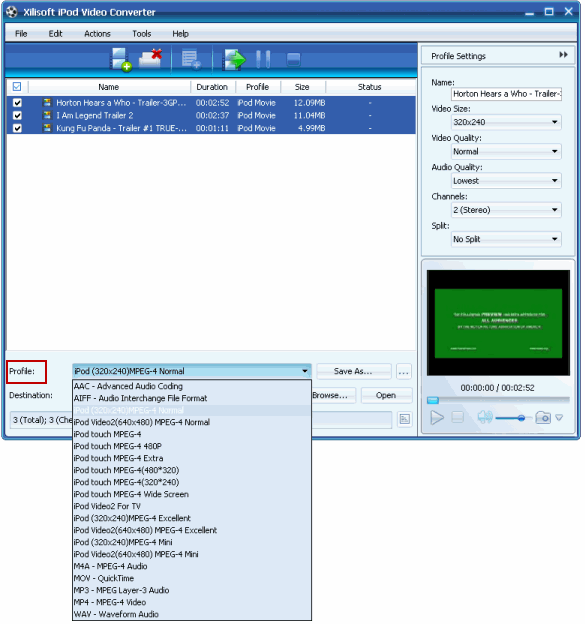Screen dimensions: 585x624
Task: Choose M4A - MPEG-4 Audio profile
Action: [x=192, y=566]
